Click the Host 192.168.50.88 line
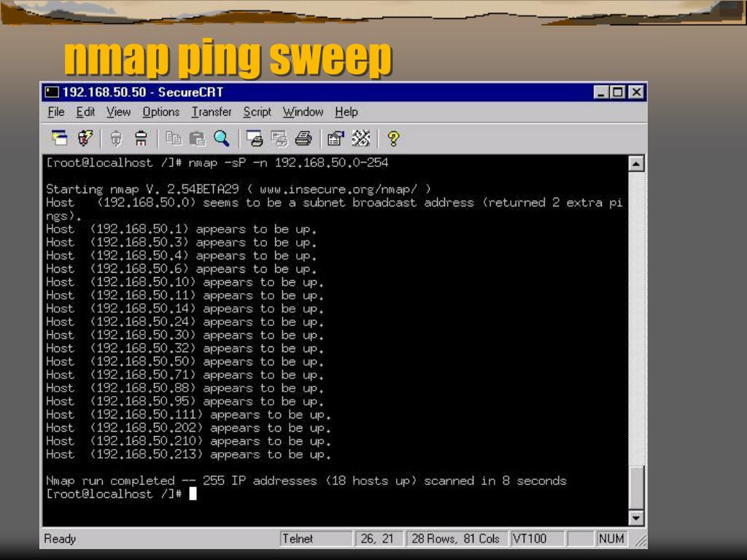The image size is (747, 560). click(185, 388)
